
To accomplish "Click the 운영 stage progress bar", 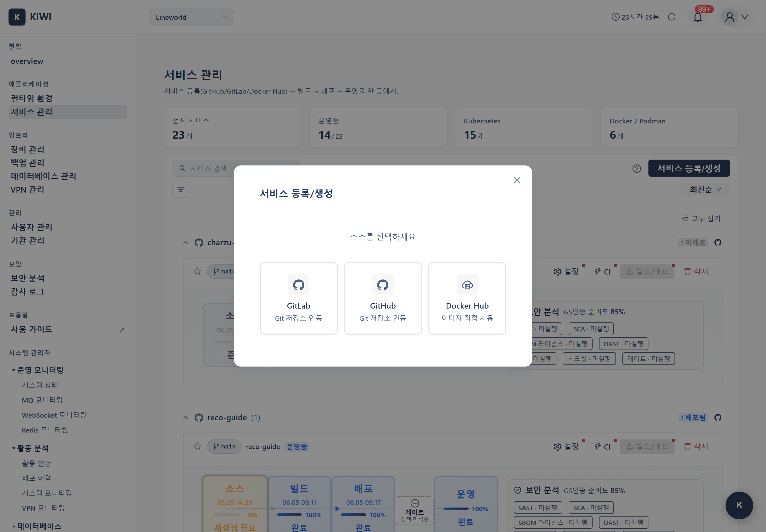I will [x=456, y=509].
